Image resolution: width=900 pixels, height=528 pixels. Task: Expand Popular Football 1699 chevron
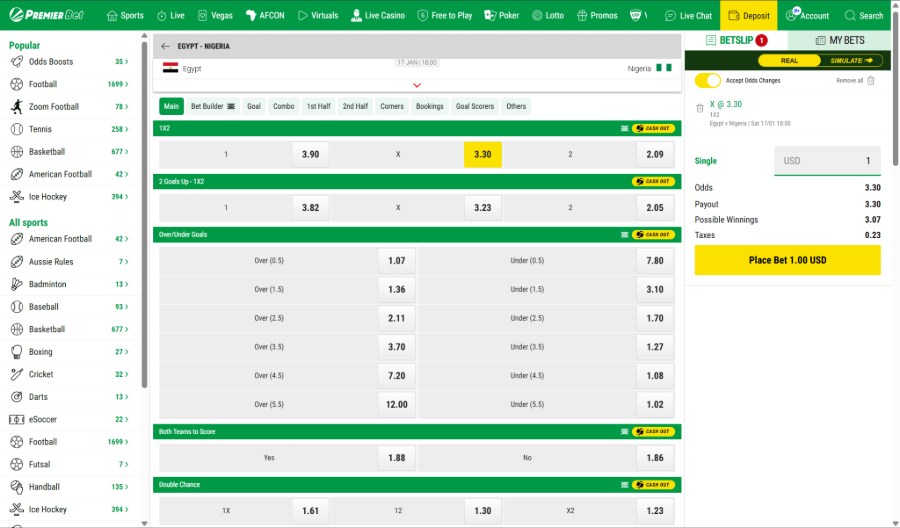[126, 84]
